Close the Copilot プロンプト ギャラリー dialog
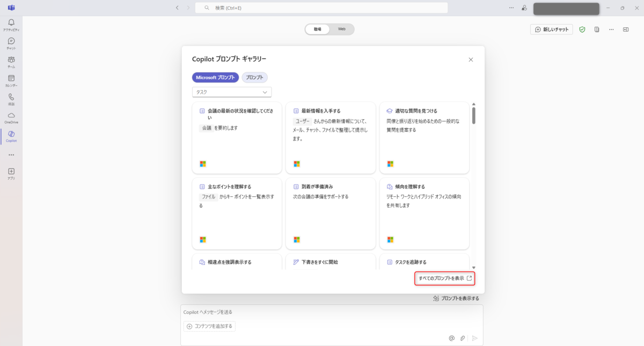The width and height of the screenshot is (644, 346). pos(471,60)
